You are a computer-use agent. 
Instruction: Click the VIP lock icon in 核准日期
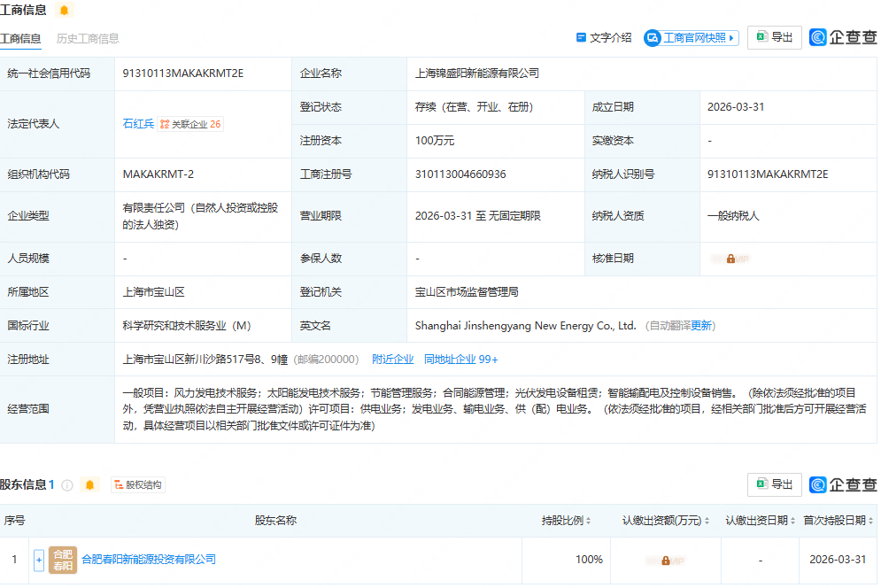tap(730, 258)
